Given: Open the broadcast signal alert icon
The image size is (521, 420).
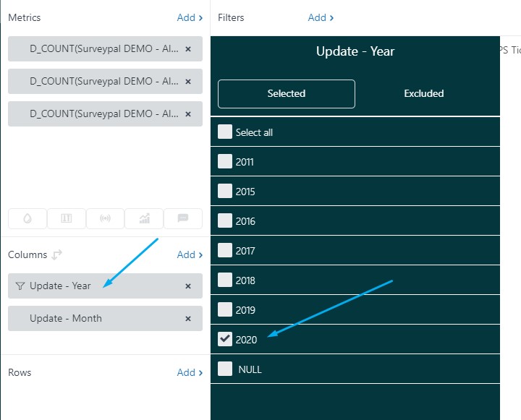Looking at the screenshot, I should pos(106,218).
